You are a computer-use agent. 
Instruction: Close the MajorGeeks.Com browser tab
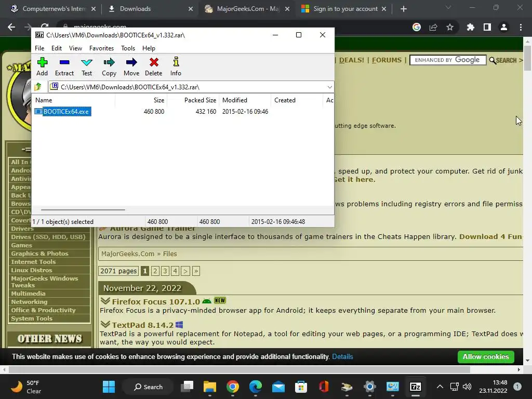pyautogui.click(x=287, y=9)
